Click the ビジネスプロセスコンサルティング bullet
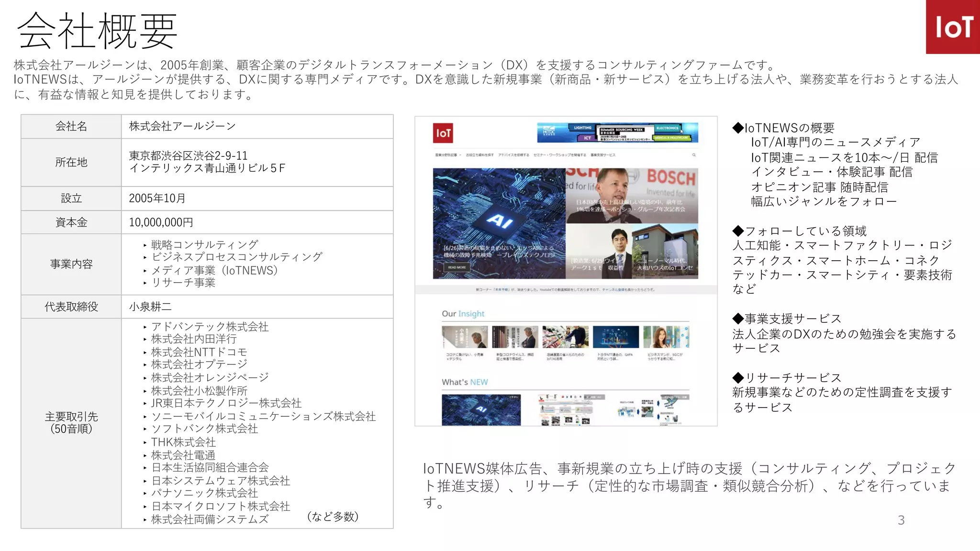 click(236, 257)
